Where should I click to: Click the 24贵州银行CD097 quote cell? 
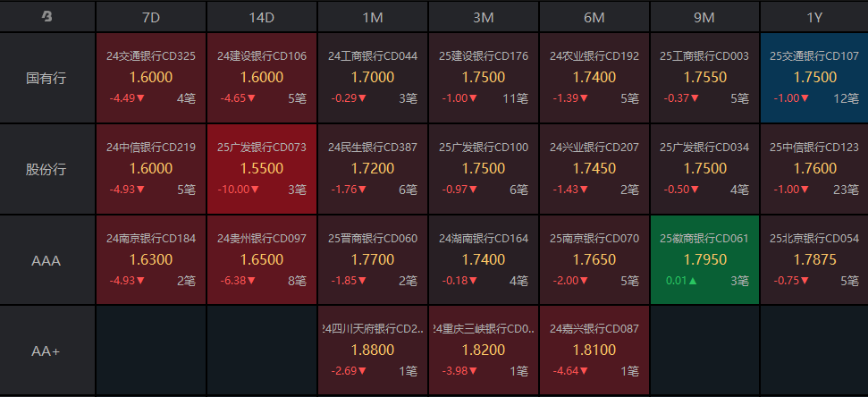coord(262,260)
